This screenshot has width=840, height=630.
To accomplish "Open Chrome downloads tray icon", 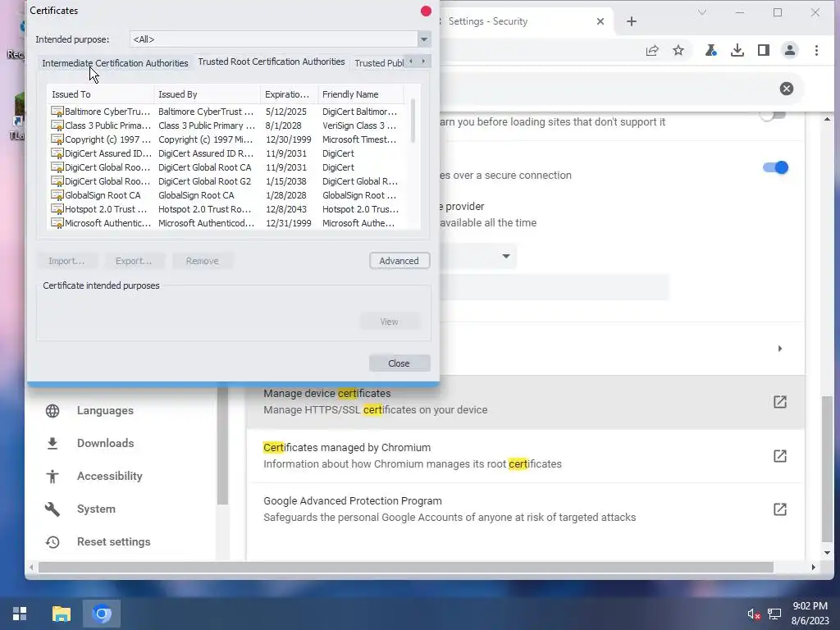I will point(737,51).
